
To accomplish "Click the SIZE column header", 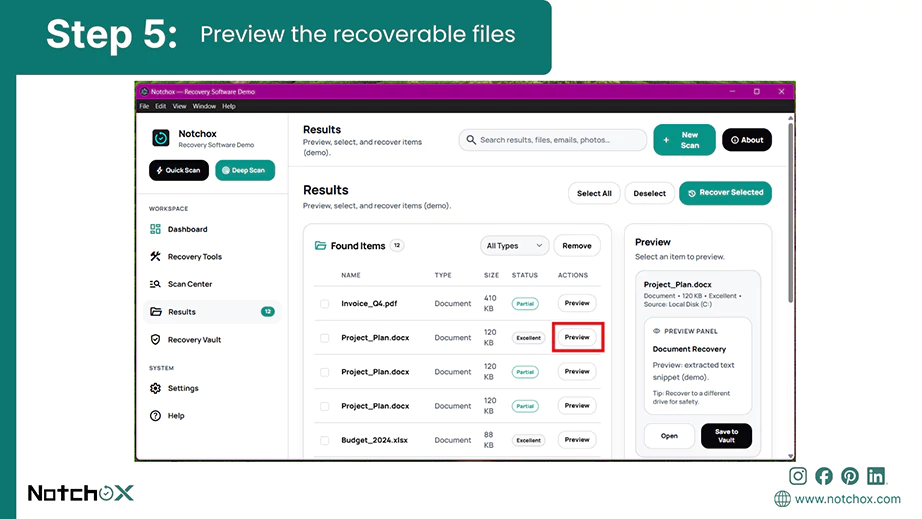I will pyautogui.click(x=492, y=275).
